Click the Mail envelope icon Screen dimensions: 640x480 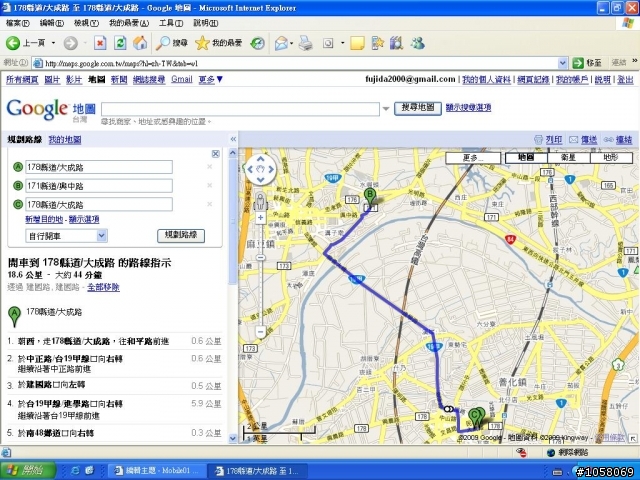(281, 43)
